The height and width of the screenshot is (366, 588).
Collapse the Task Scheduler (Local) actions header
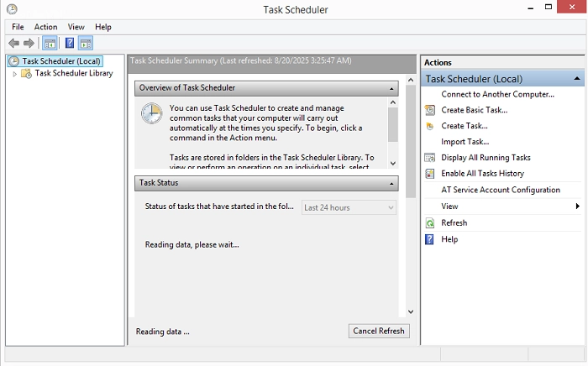(x=577, y=79)
